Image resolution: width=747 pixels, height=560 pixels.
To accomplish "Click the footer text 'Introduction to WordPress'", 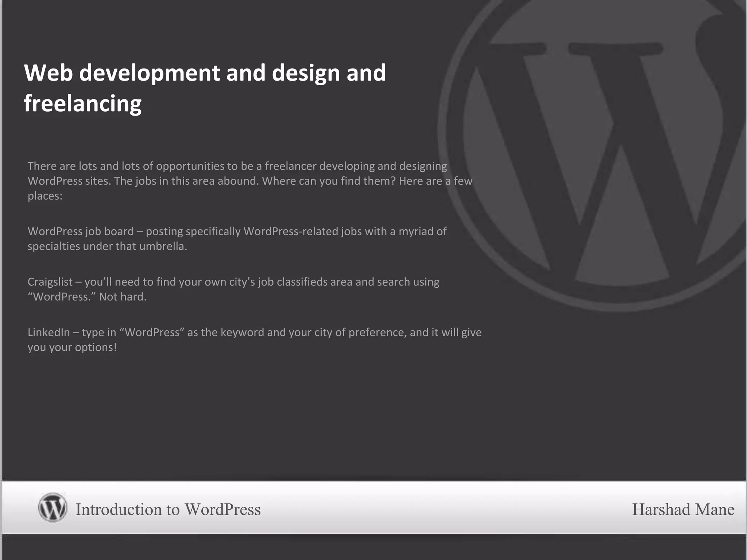I will pyautogui.click(x=168, y=509).
